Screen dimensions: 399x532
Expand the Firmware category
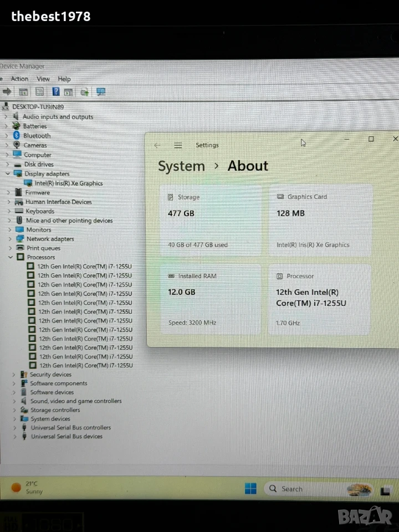pos(8,192)
